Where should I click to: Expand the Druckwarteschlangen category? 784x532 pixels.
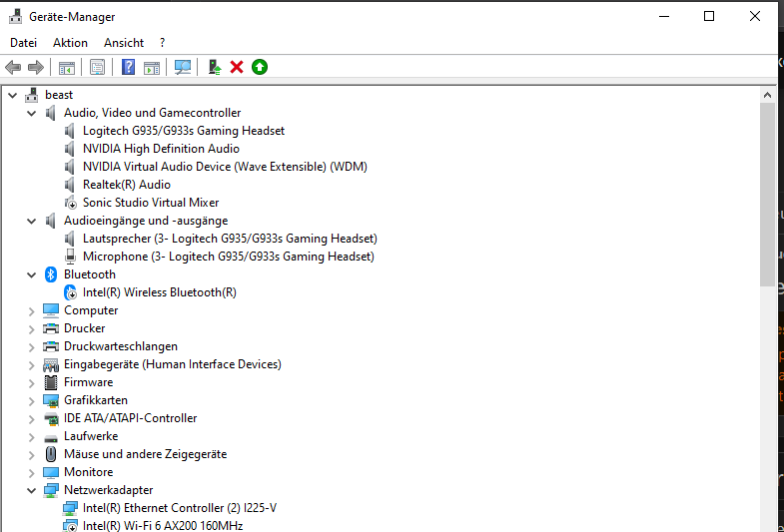coord(32,347)
